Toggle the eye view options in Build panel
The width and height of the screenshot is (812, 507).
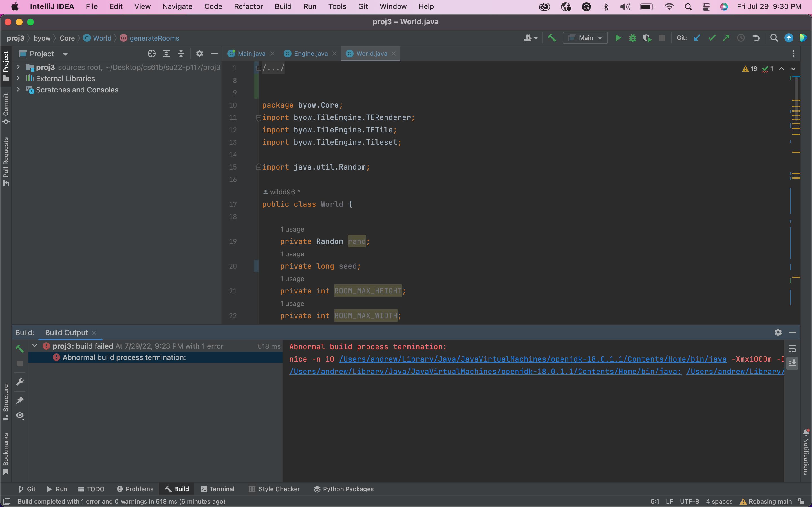click(x=20, y=416)
